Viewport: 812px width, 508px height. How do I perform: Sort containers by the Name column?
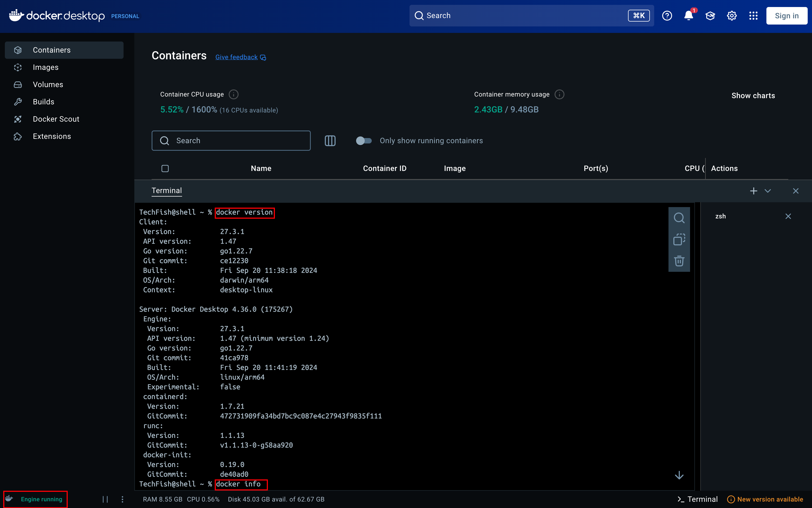click(261, 168)
